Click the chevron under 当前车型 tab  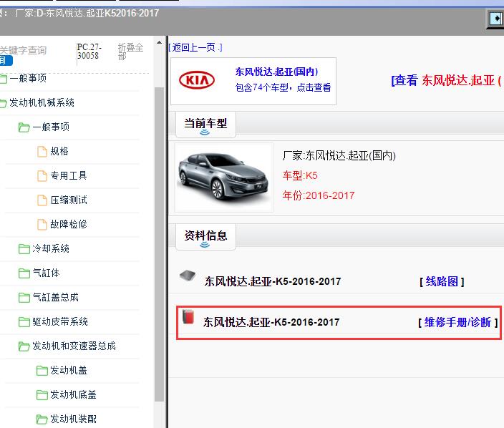pyautogui.click(x=205, y=132)
